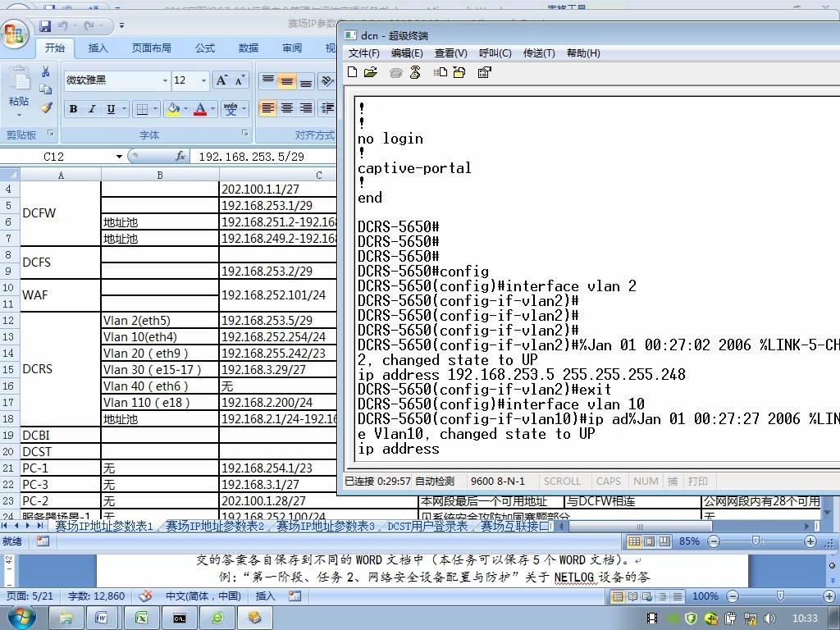Switch to sheet 赛场IP地址参数表2
Viewport: 840px width, 630px height.
pos(215,526)
